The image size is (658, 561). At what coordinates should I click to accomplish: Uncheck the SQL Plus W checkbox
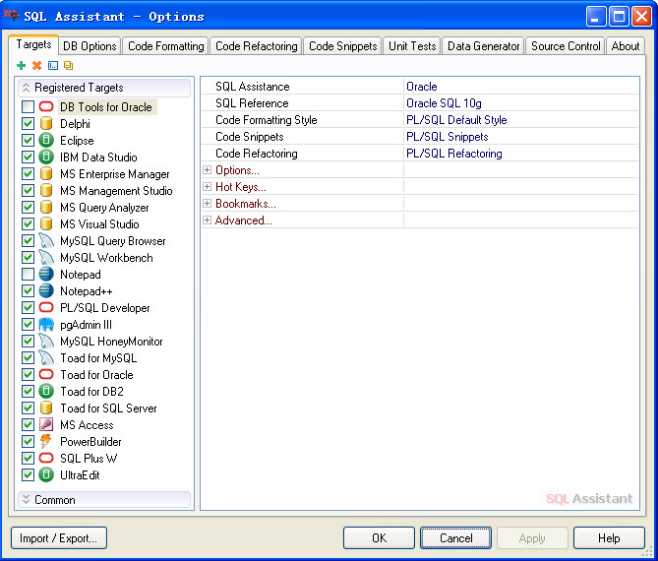[x=28, y=458]
